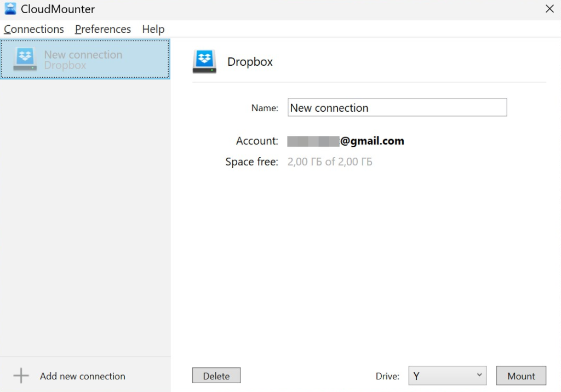This screenshot has height=392, width=561.
Task: Click the Dropbox drive icon in the sidebar
Action: (25, 59)
